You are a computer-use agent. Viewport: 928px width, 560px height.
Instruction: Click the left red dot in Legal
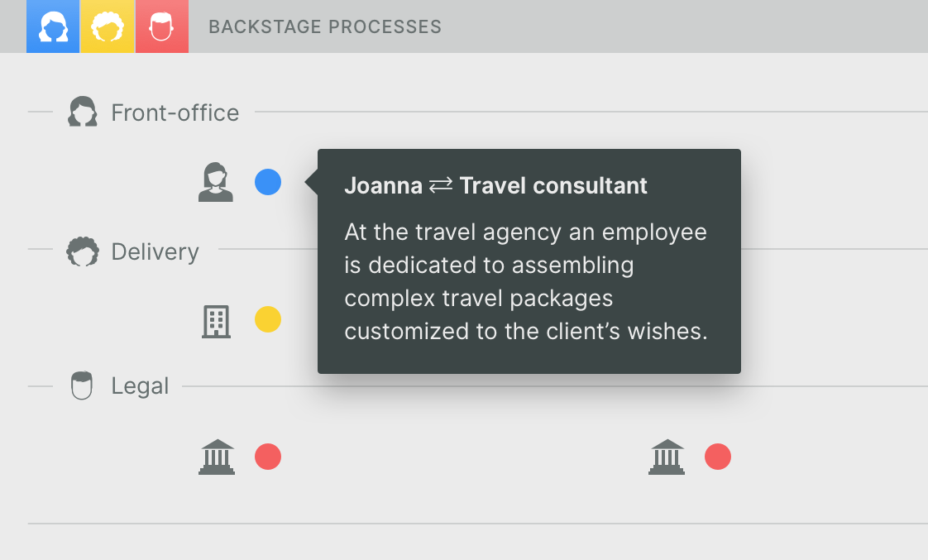click(x=268, y=457)
